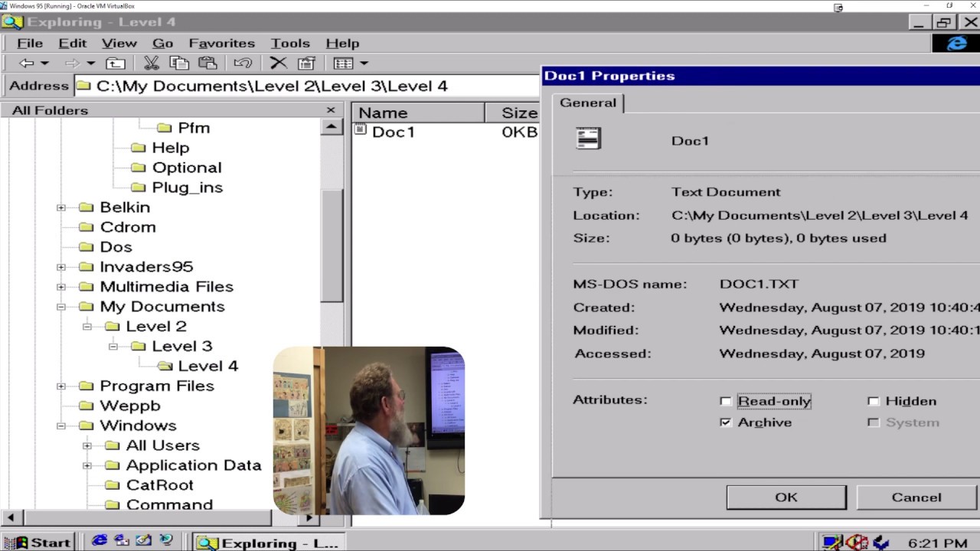Open the Back history dropdown arrow

pyautogui.click(x=44, y=64)
